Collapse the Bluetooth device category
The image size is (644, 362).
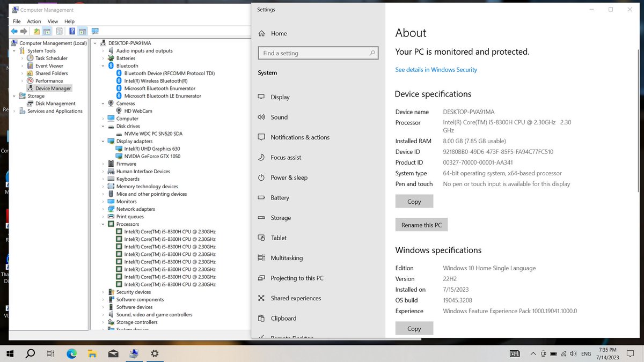[x=103, y=66]
